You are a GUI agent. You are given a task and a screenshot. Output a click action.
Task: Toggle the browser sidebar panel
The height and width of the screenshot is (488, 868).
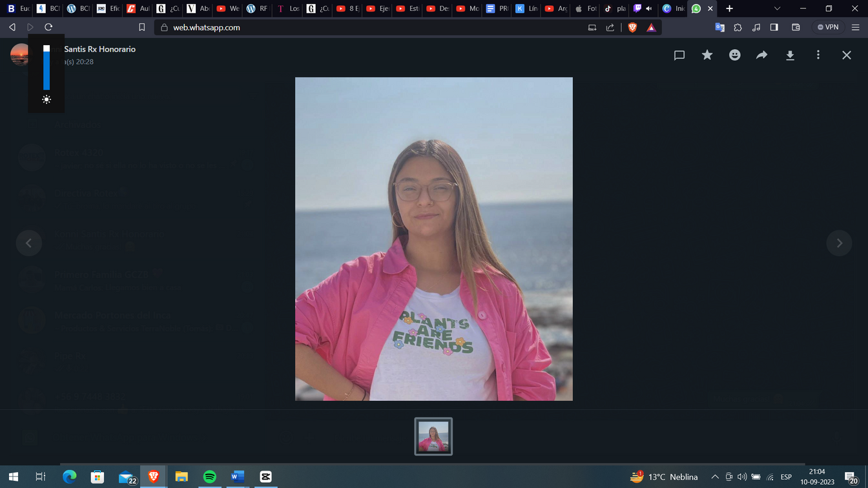point(774,27)
